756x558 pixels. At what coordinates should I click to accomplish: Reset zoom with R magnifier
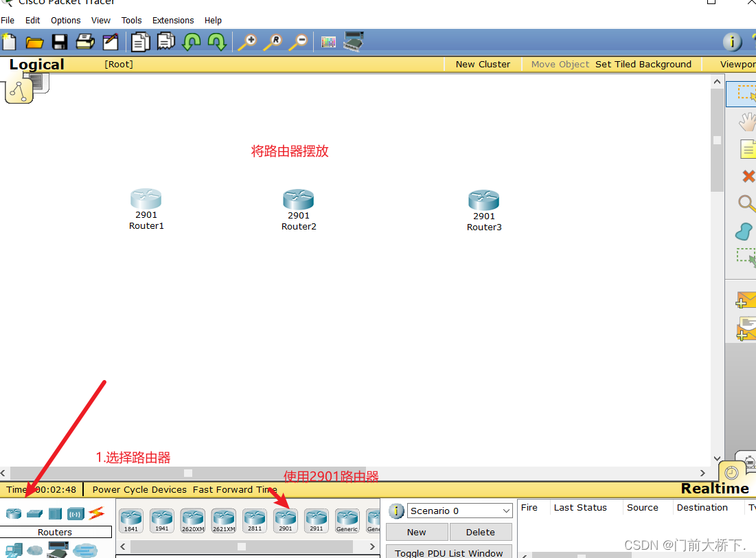point(273,42)
